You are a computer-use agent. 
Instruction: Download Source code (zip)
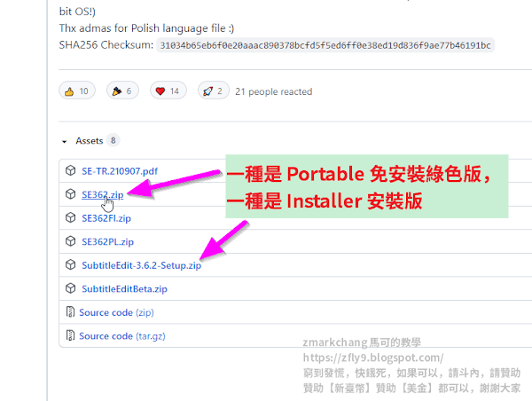point(116,312)
